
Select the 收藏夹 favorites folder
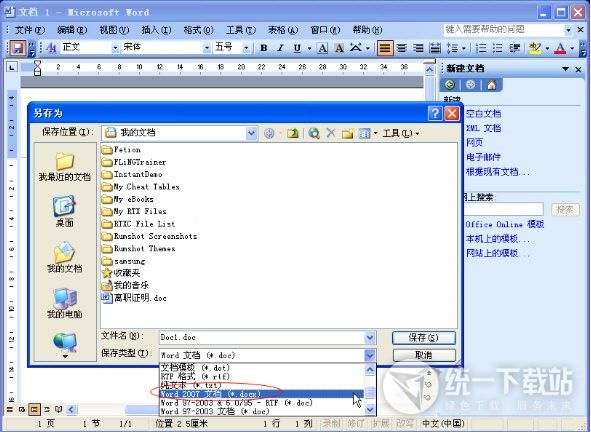click(x=121, y=273)
